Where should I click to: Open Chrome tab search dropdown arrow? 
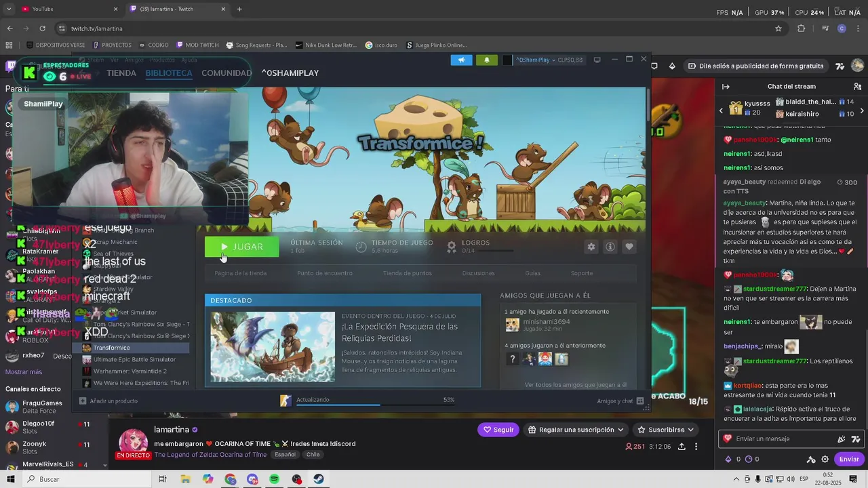click(x=8, y=9)
